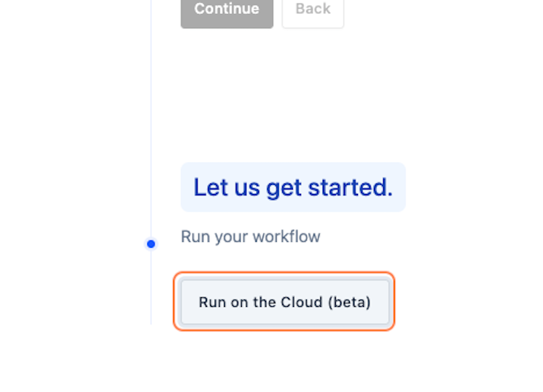Click the vertical stepper line below Continue
The height and width of the screenshot is (392, 543).
pos(151,118)
